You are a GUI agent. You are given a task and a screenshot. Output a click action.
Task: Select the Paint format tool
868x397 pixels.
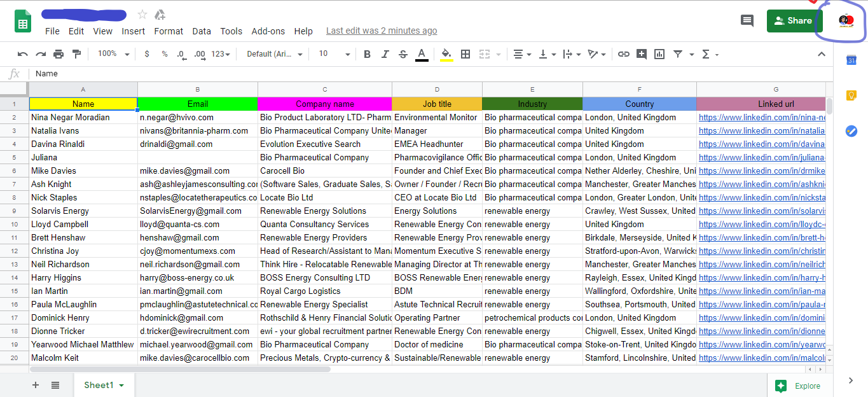click(76, 54)
